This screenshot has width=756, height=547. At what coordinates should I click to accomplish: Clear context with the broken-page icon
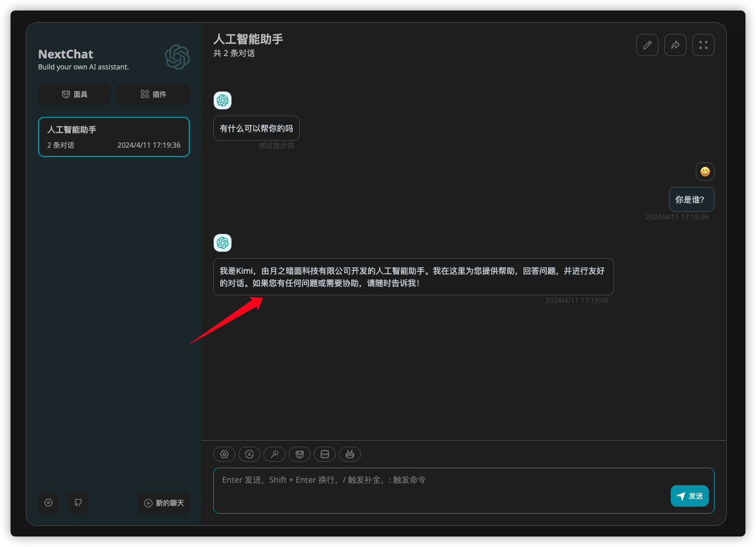tap(325, 454)
